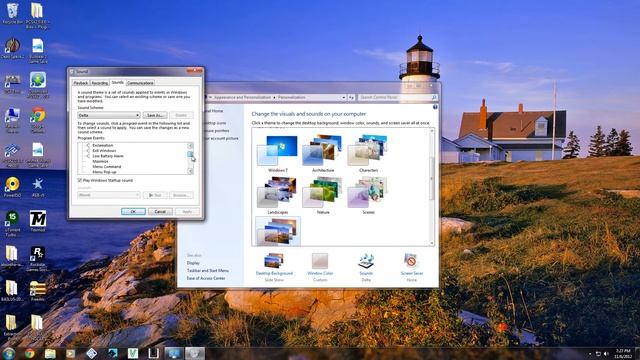Select the Landscapes theme
The image size is (640, 360).
pos(278,196)
